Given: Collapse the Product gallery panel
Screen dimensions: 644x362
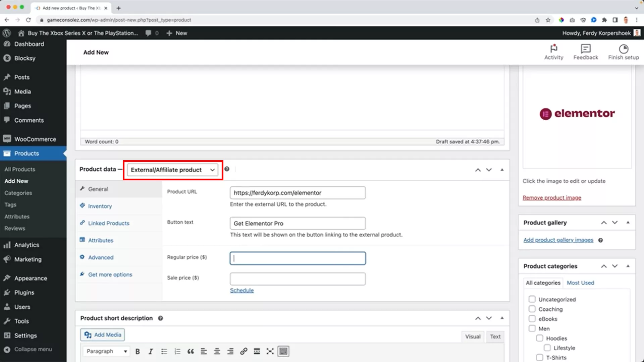Looking at the screenshot, I should tap(629, 222).
